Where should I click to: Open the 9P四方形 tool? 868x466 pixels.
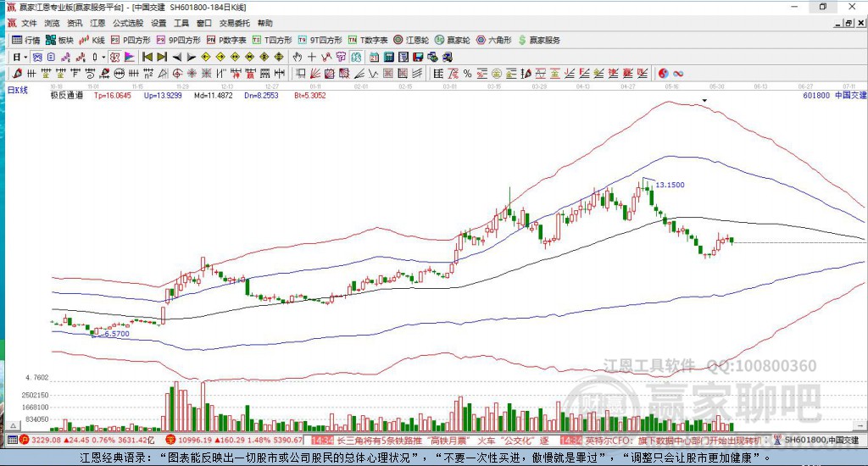pyautogui.click(x=178, y=40)
